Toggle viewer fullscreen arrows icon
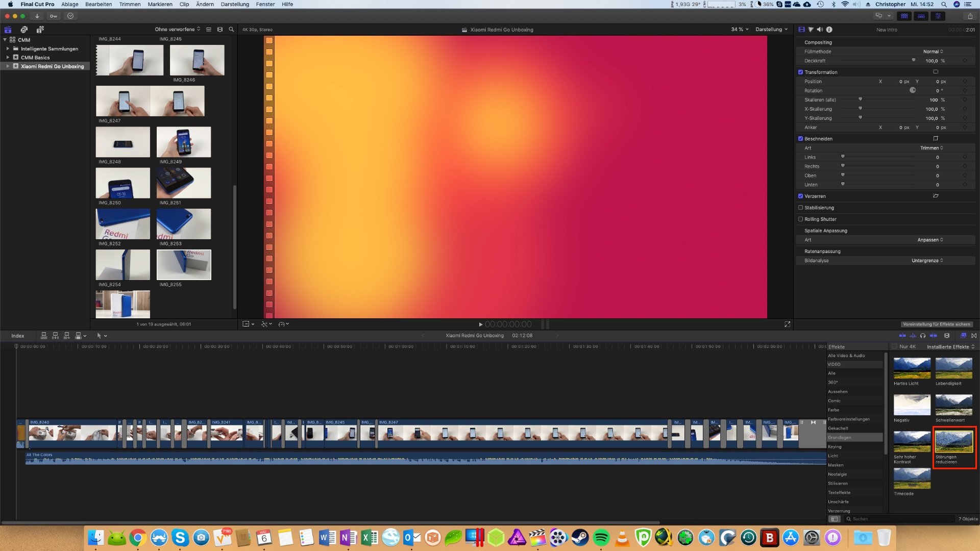980x551 pixels. 787,324
